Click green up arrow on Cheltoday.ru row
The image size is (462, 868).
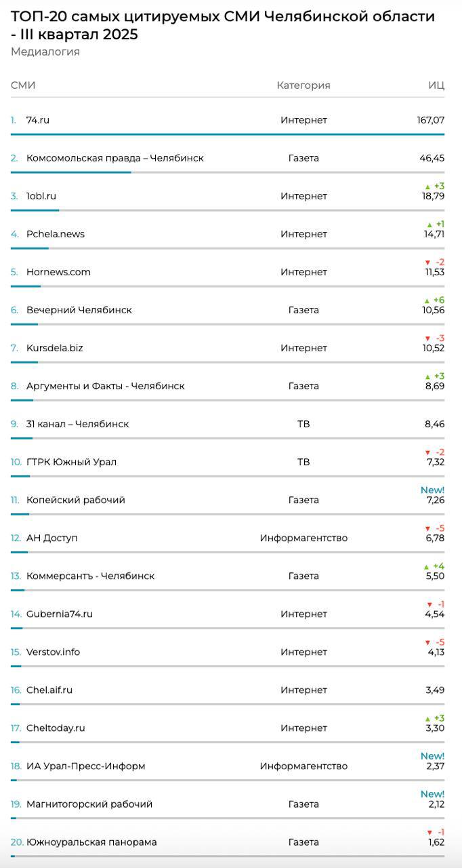427,718
